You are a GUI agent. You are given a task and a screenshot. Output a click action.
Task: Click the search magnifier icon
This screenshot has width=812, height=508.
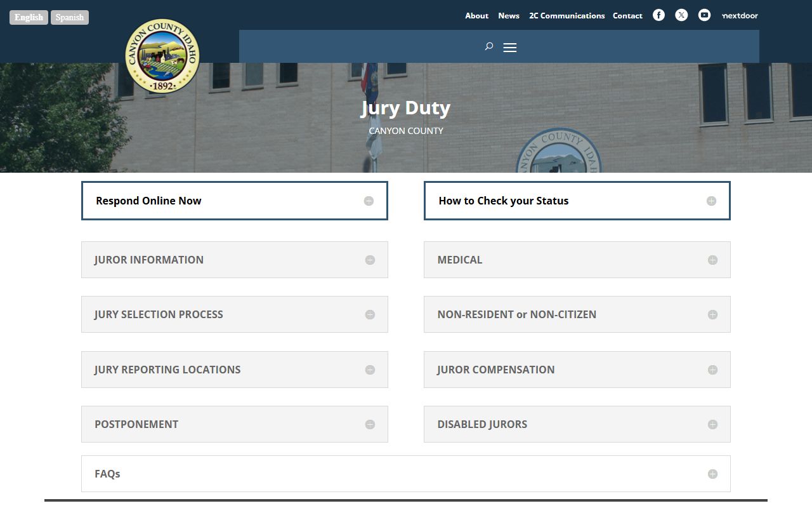489,46
